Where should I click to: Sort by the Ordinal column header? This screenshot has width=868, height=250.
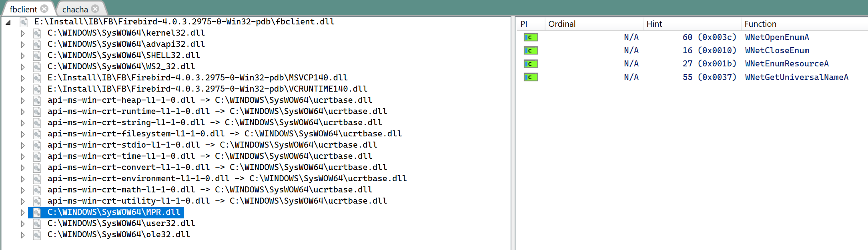point(561,24)
